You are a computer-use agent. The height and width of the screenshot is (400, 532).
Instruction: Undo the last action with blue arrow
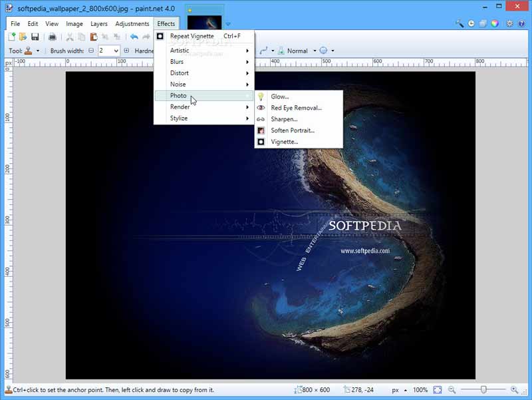[134, 37]
